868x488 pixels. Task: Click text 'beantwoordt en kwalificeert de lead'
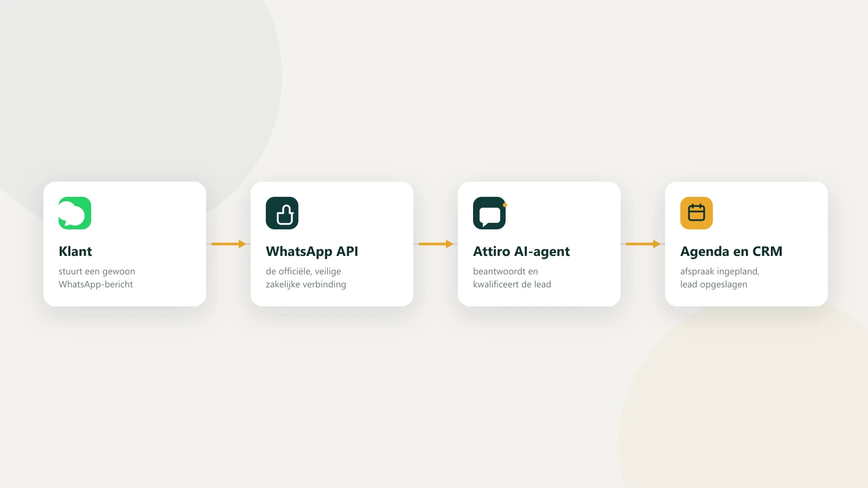(x=512, y=278)
